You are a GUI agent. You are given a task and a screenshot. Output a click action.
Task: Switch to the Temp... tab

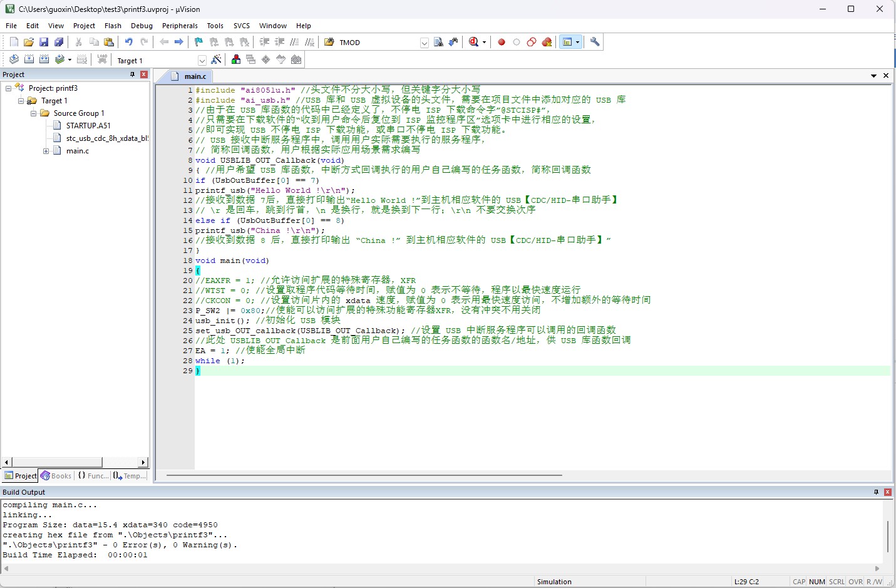[130, 476]
